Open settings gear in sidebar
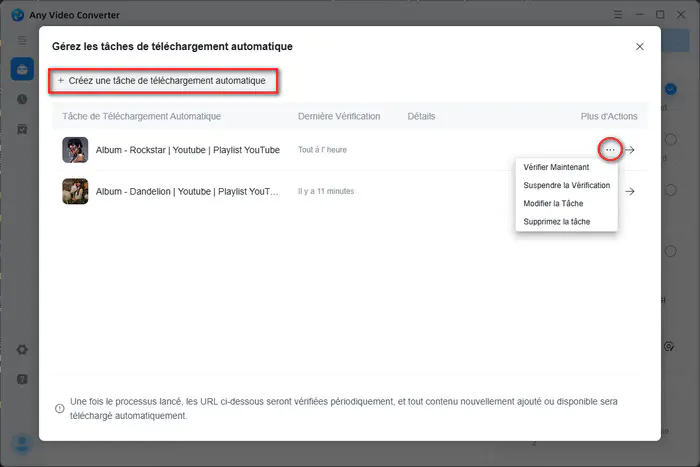This screenshot has height=467, width=700. coord(22,349)
